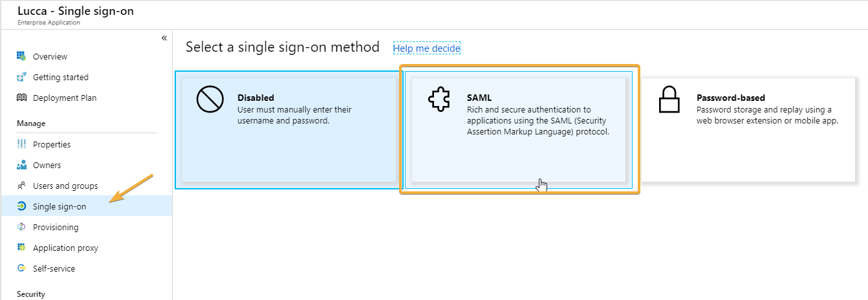Click the Deployment Plan book icon
Screen dimensions: 868x300
pos(21,98)
